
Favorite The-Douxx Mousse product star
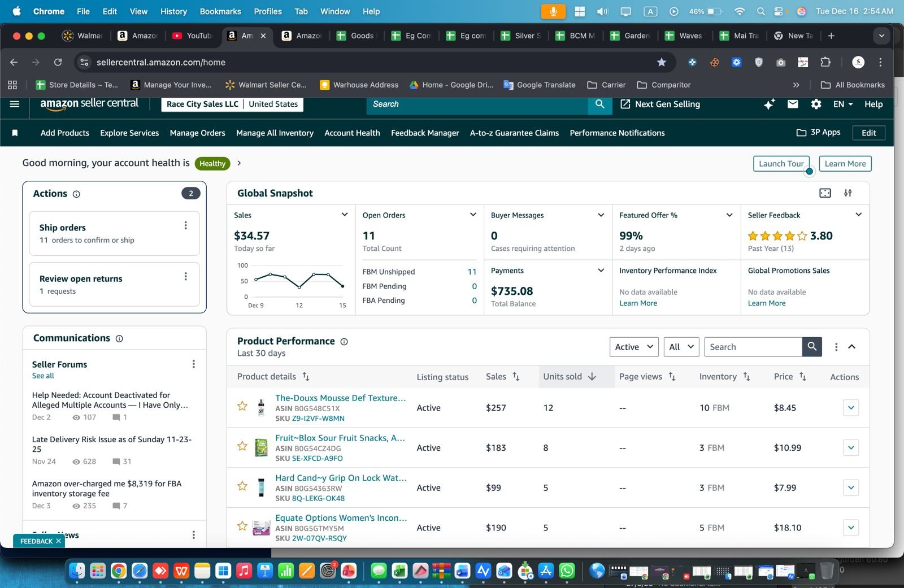(242, 406)
